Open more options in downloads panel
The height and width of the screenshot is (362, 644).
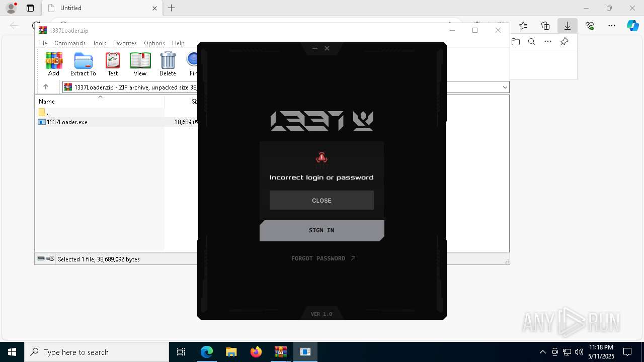pyautogui.click(x=548, y=42)
